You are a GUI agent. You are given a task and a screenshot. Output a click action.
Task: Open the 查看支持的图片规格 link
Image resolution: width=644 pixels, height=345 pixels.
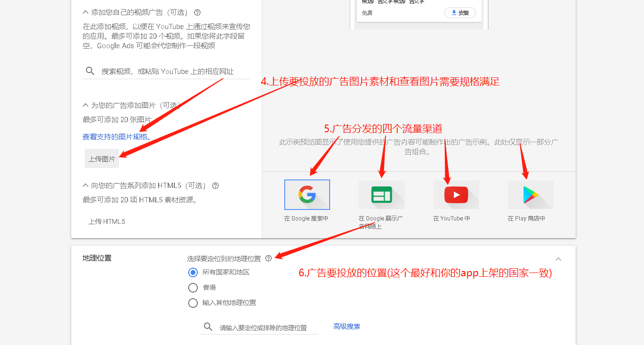tap(117, 137)
